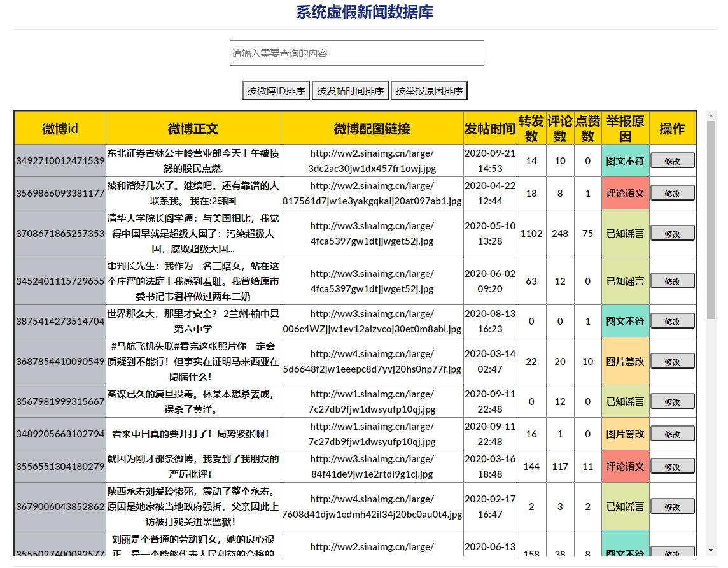Click comment count 248
The width and height of the screenshot is (728, 568).
(x=560, y=233)
